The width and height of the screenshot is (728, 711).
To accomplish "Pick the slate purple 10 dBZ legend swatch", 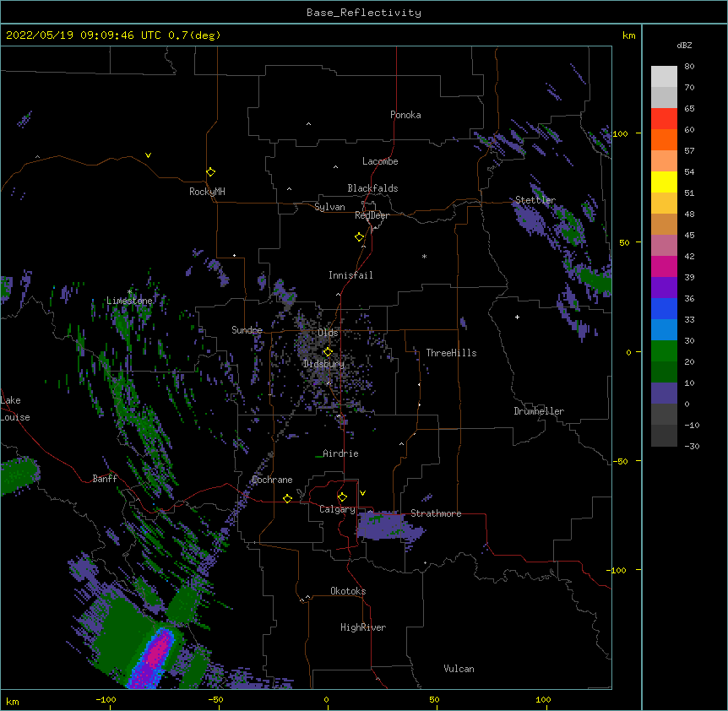I will coord(664,393).
